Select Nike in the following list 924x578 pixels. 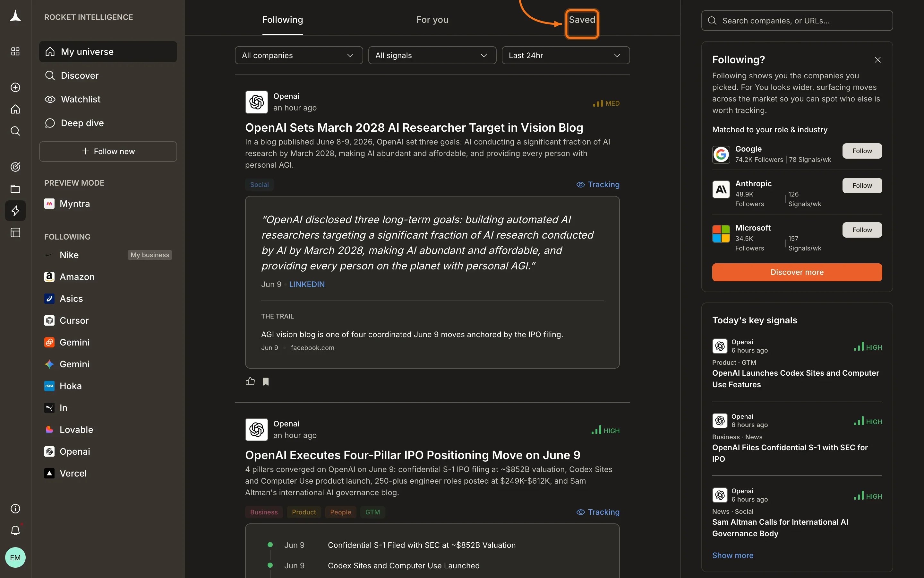[x=108, y=255]
